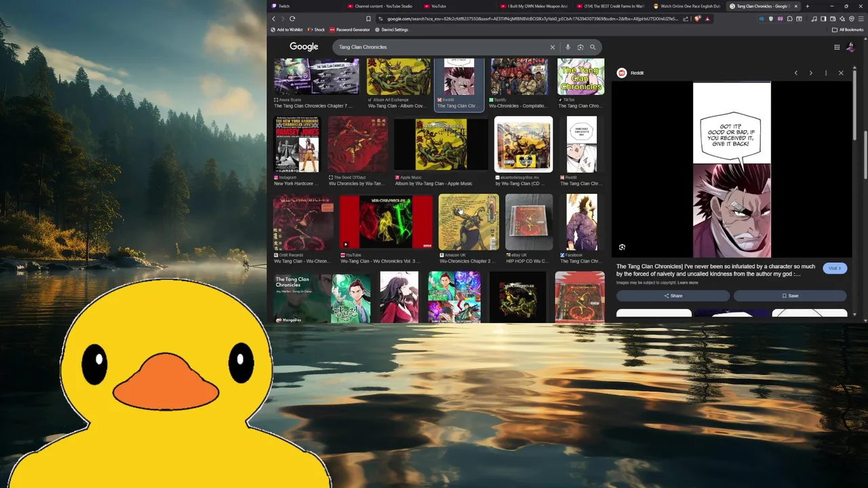Close the Tang Clan Chronicles Google tab
Screen dimensions: 868x488
pyautogui.click(x=796, y=6)
